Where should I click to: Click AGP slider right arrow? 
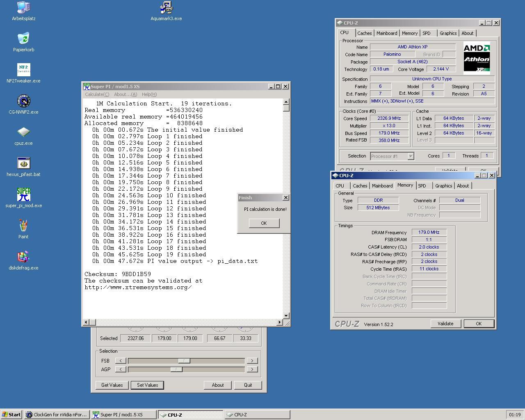252,369
